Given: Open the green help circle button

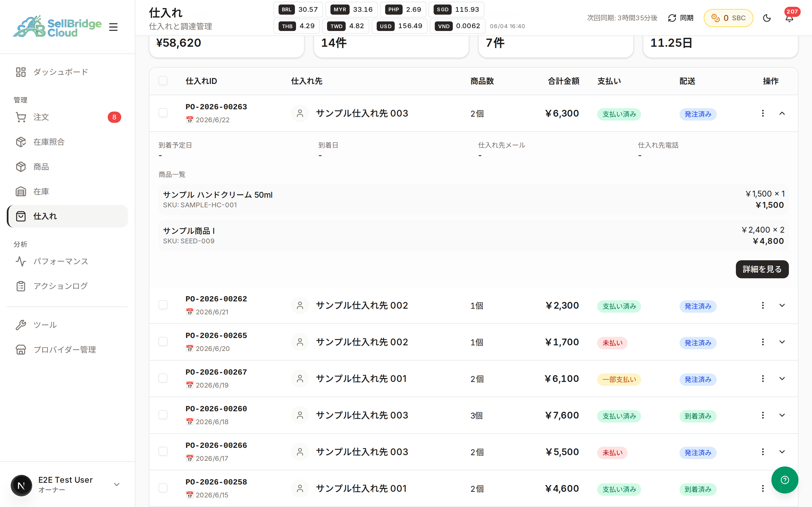Looking at the screenshot, I should tap(784, 480).
